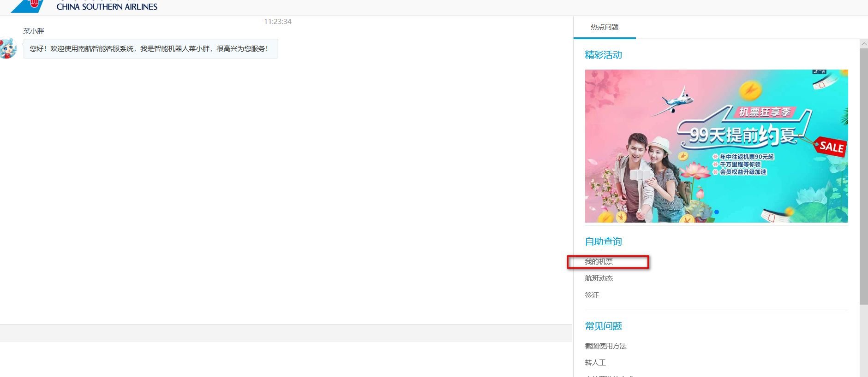Click the 广告 ad label on banner

click(820, 72)
